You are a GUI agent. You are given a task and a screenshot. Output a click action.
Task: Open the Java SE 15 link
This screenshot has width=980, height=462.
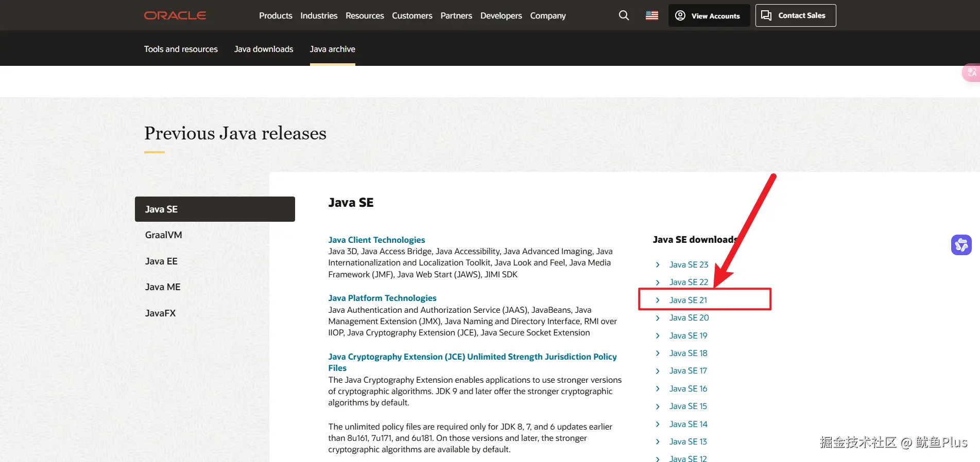click(688, 406)
